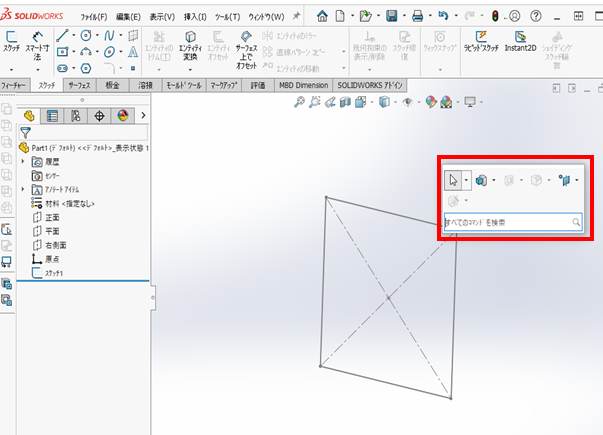Select the Point sketch tool
Screen dimensions: 603x435
[x=133, y=68]
